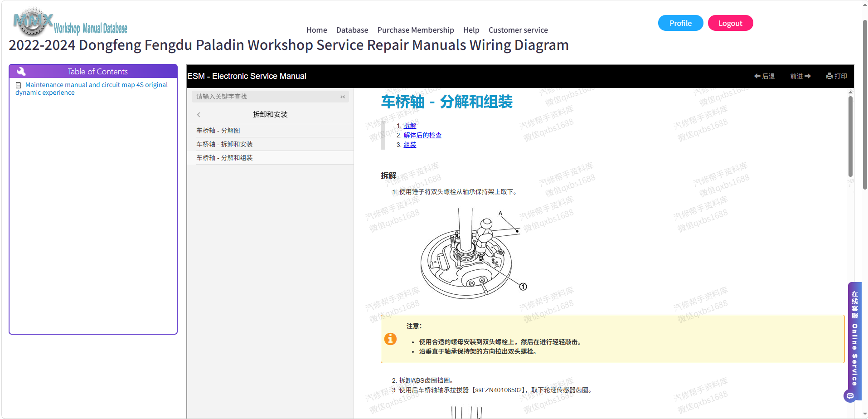Viewport: 868px width, 419px height.
Task: Click the Workshop Manual Database logo
Action: point(70,22)
